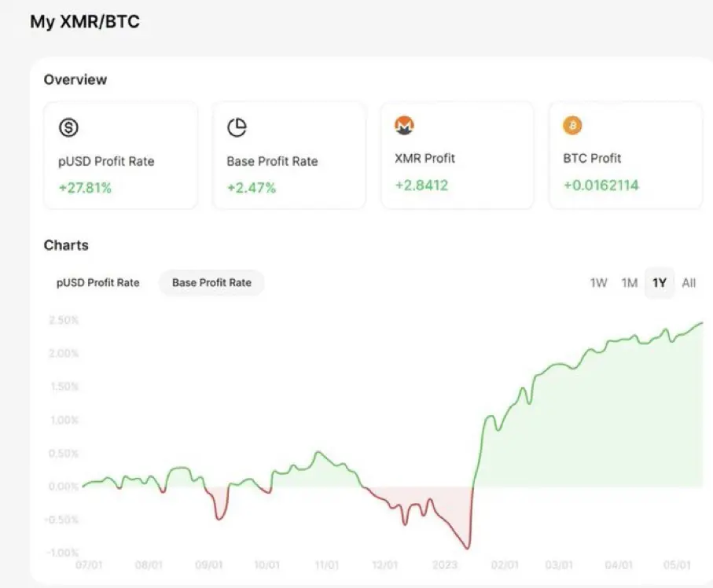Open the XMR Profit card
Viewport: 713px width, 588px height.
(x=457, y=156)
